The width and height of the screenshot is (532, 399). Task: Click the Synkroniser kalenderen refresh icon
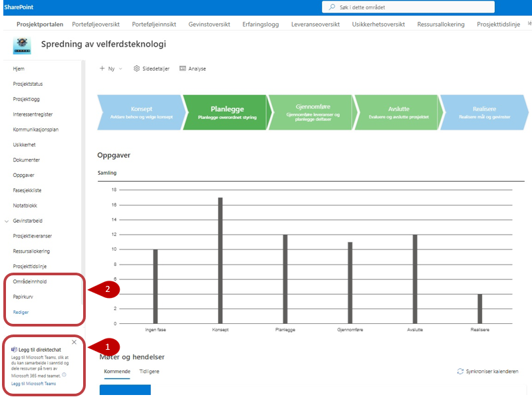[x=460, y=371]
